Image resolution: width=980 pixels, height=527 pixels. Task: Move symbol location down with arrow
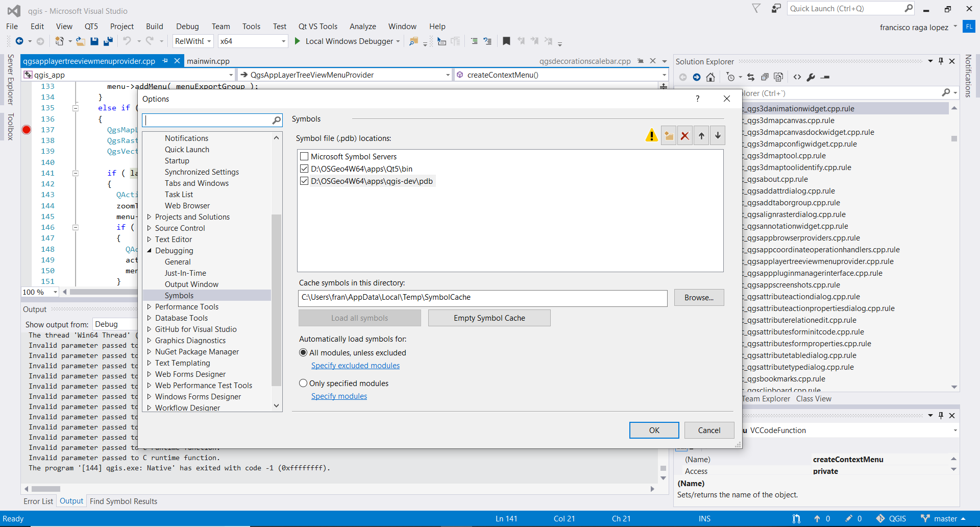(718, 136)
